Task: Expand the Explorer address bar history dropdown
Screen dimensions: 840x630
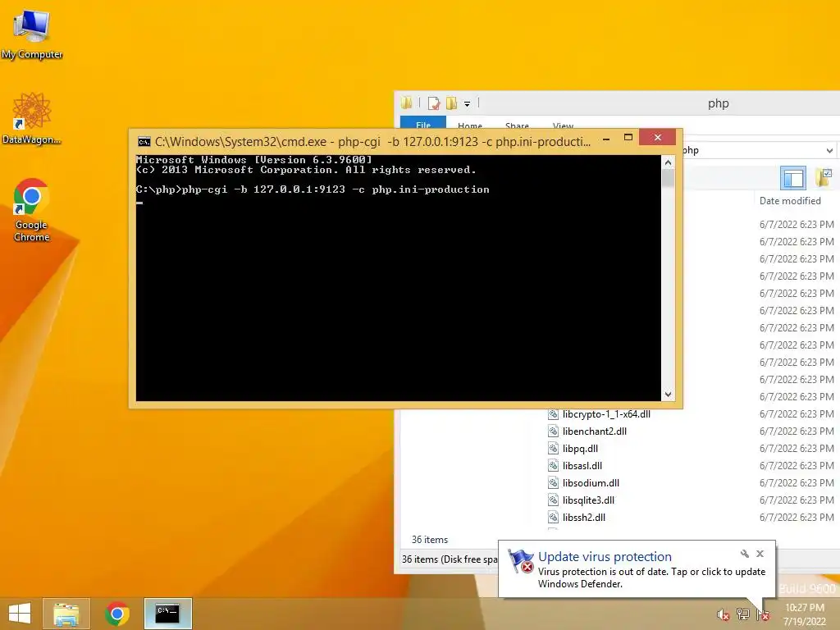Action: pos(829,151)
